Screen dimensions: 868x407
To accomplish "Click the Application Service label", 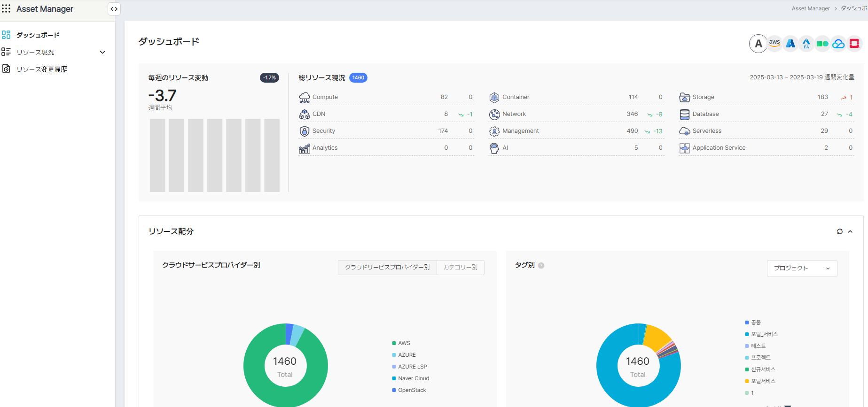I will 719,148.
